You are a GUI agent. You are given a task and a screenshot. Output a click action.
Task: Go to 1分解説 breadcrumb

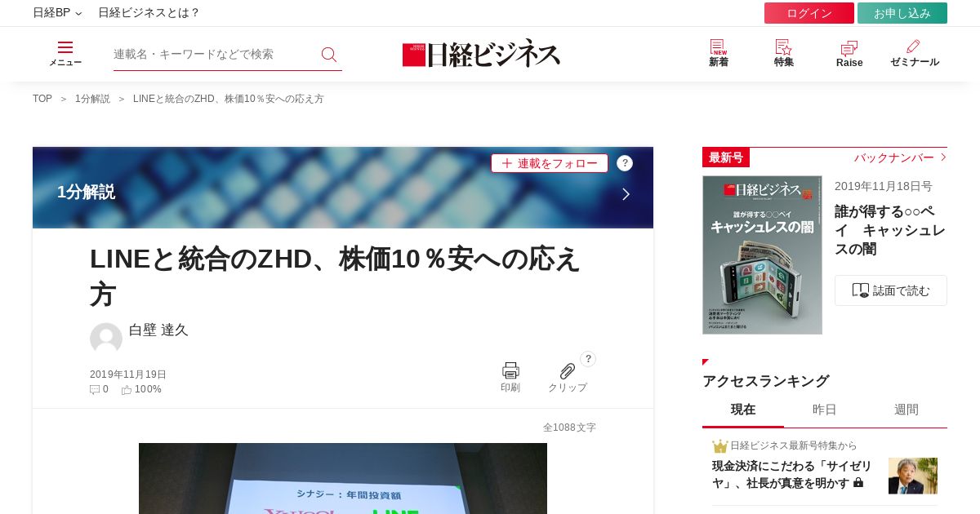pyautogui.click(x=92, y=99)
